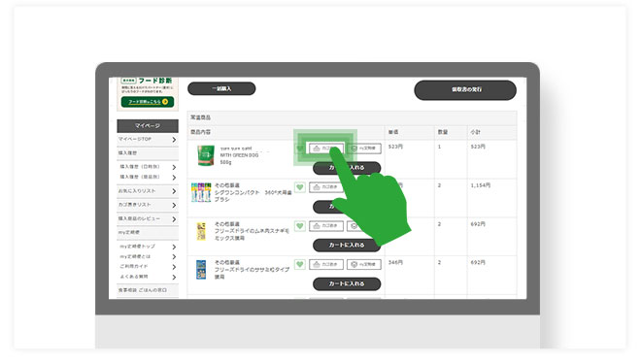Open お気に入りリスト in the sidebar
Viewport: 642px width, 364px height.
point(148,191)
